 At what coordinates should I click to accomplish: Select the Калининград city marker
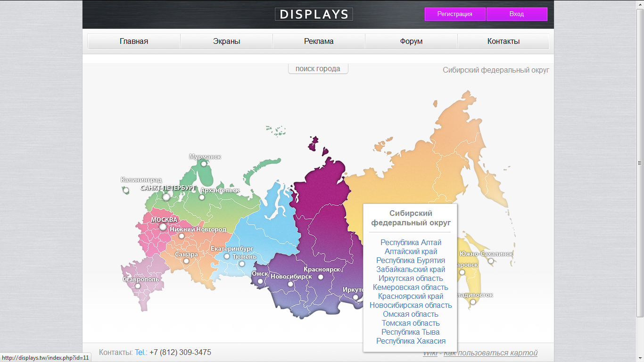[x=126, y=190]
